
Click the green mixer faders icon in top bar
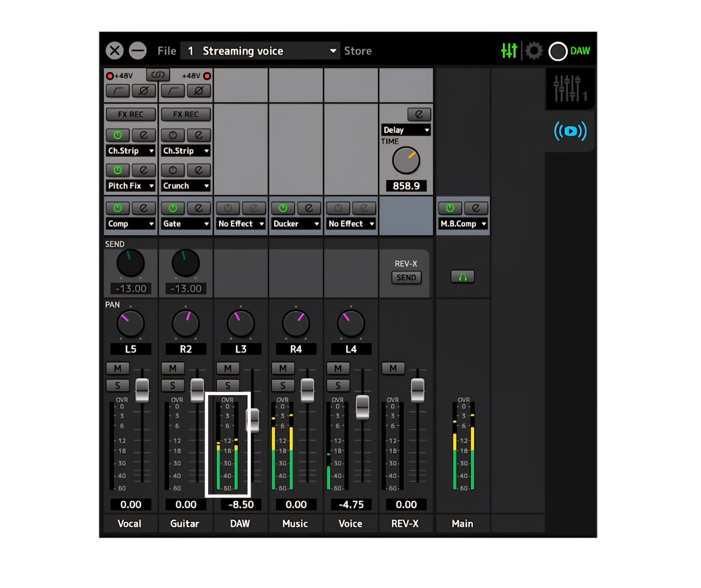(x=509, y=51)
